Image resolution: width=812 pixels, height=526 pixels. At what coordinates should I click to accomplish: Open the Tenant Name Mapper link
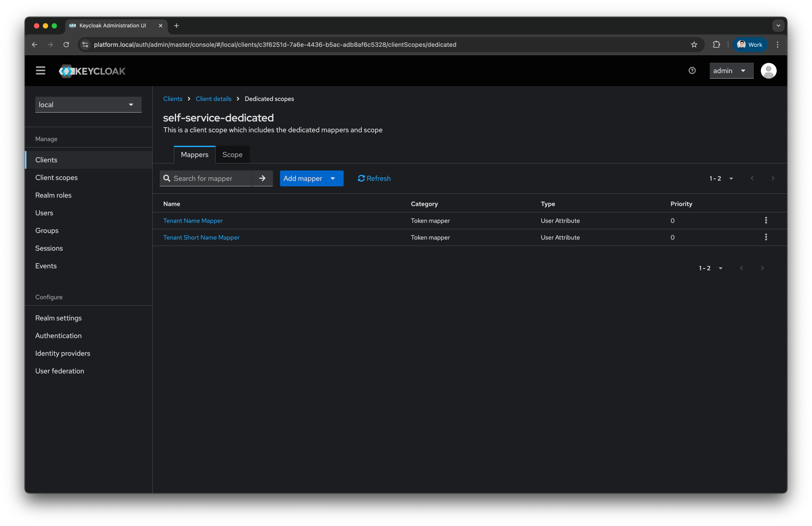coord(193,220)
